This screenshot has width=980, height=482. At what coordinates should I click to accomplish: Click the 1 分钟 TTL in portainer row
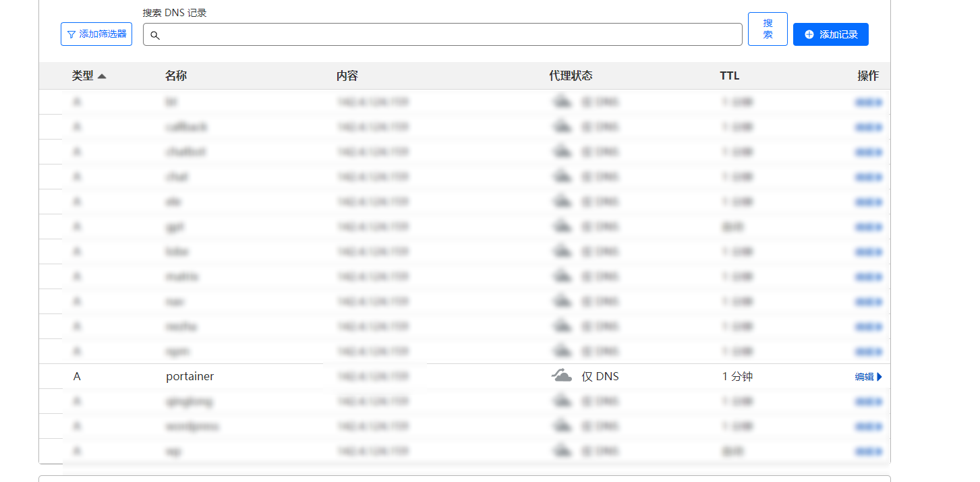click(x=737, y=377)
